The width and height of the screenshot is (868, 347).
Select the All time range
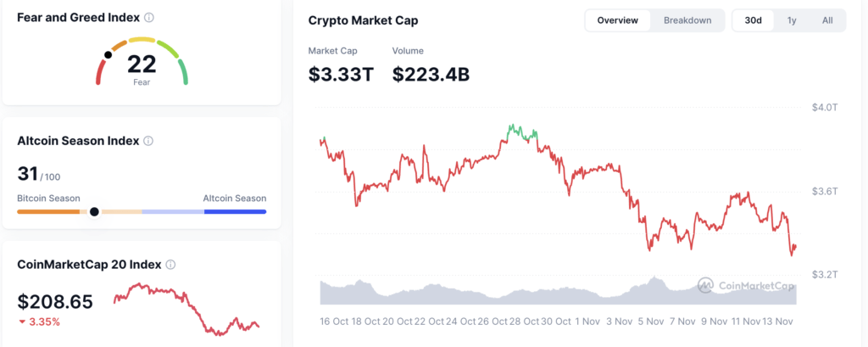click(x=826, y=20)
